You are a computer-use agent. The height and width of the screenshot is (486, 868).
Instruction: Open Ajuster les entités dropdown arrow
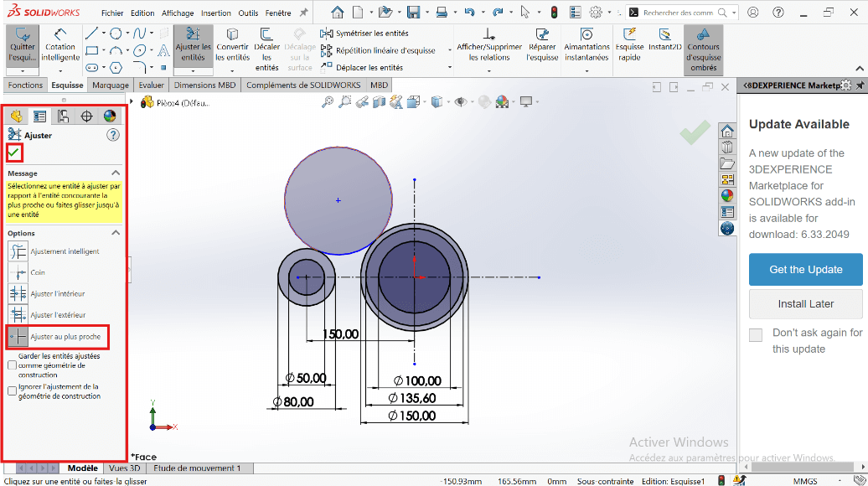point(193,71)
